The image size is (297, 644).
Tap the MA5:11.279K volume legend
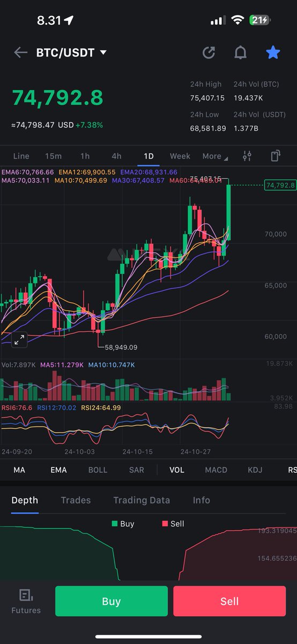[63, 365]
